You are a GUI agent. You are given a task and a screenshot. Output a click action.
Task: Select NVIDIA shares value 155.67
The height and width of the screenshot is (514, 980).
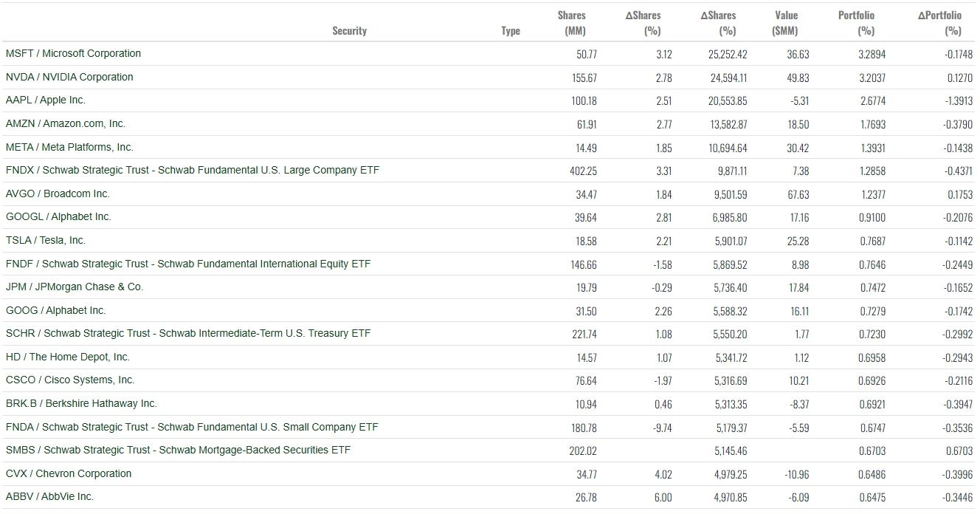coord(583,78)
